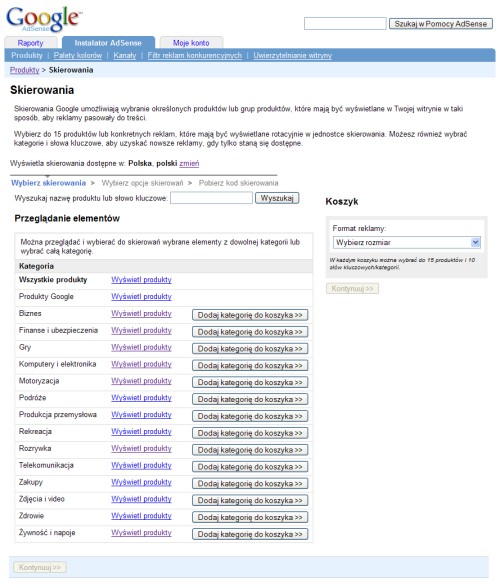Click the Wyszukaj button
The height and width of the screenshot is (588, 500).
(x=277, y=198)
